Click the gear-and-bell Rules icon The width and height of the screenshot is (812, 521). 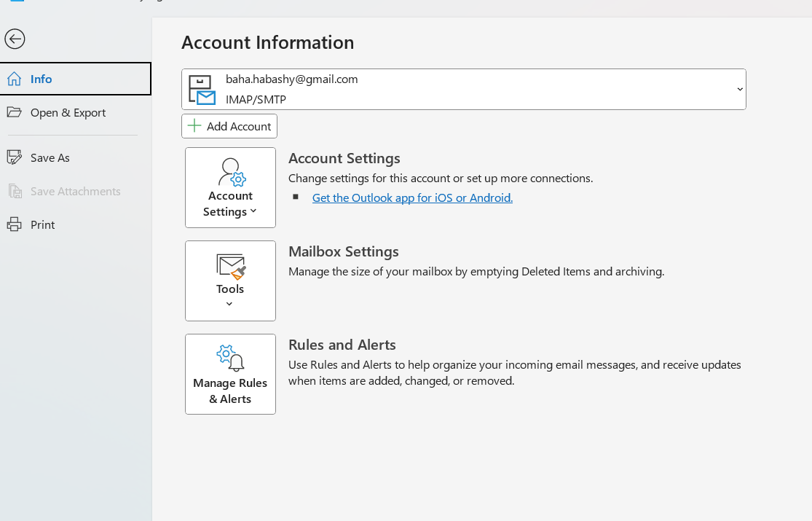(230, 359)
